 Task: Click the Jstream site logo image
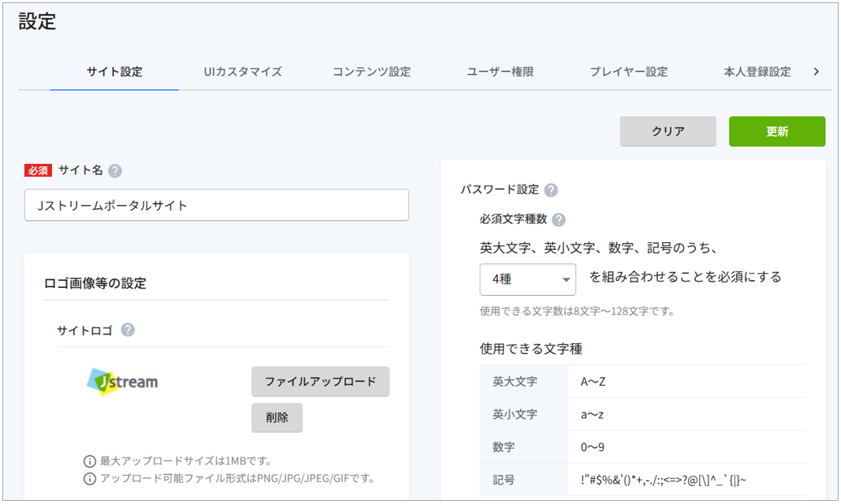tap(123, 382)
